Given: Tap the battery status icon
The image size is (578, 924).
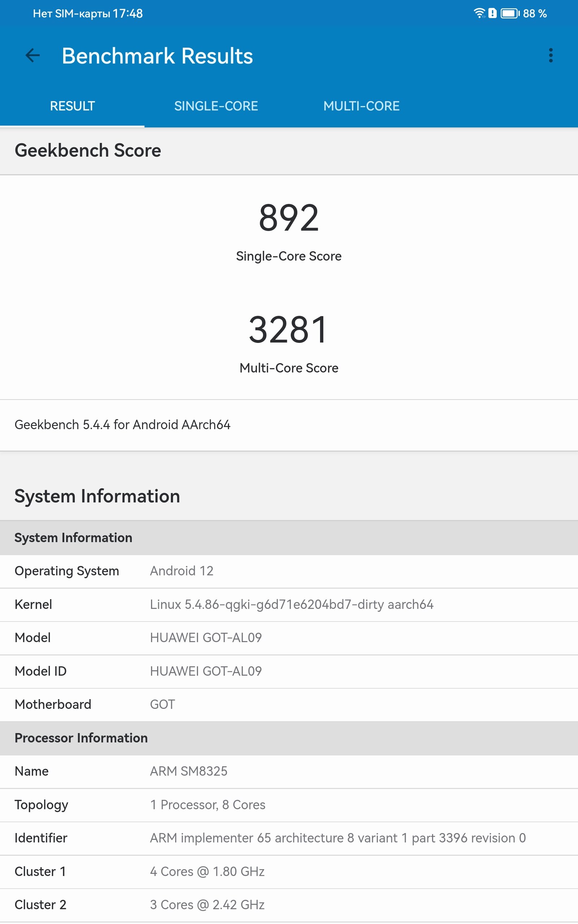Looking at the screenshot, I should tap(510, 13).
